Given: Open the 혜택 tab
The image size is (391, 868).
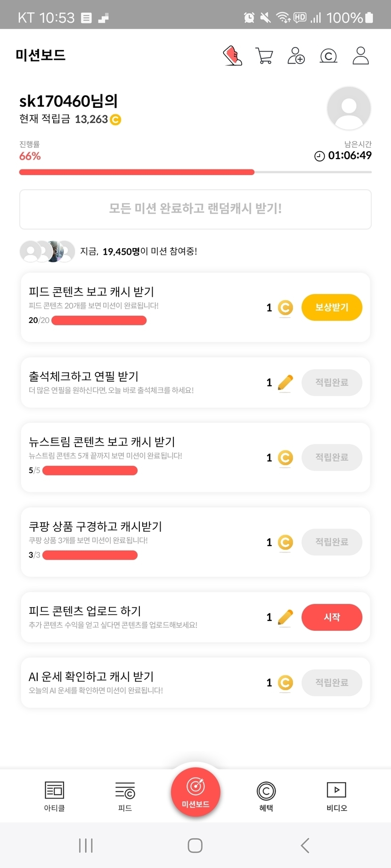Looking at the screenshot, I should (266, 796).
